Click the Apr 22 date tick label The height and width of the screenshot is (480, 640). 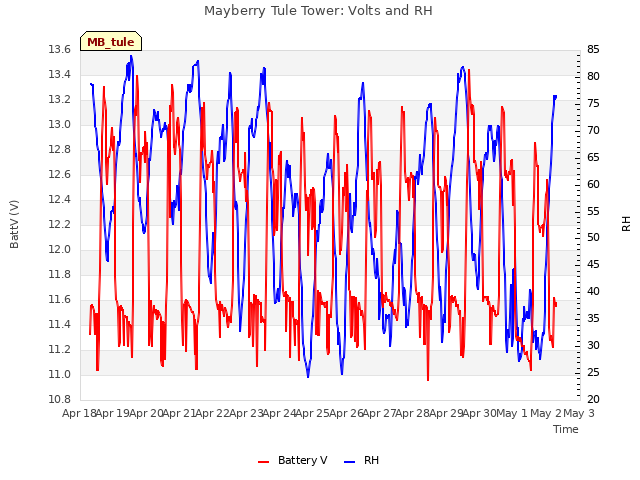click(213, 413)
